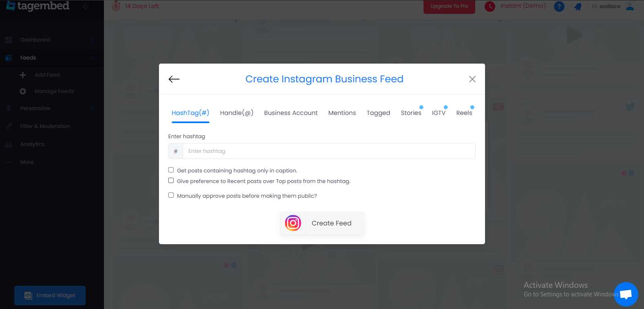
Task: Expand the Personalize chevron arrow
Action: click(x=93, y=108)
